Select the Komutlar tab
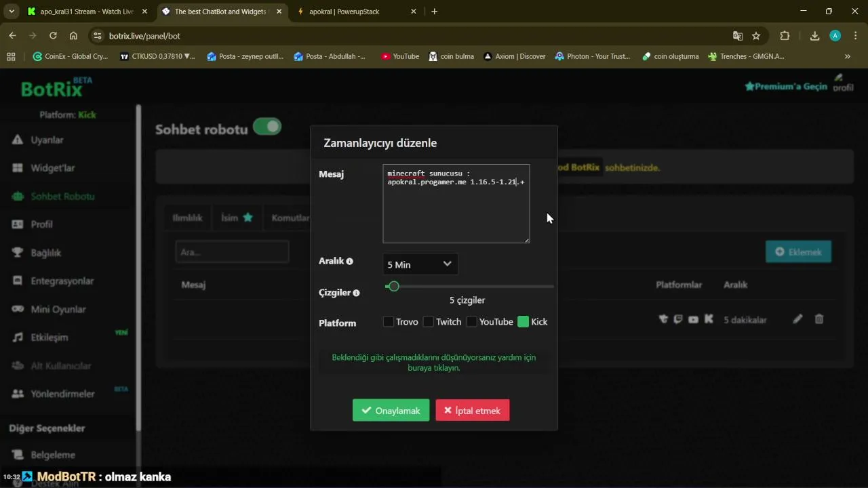Viewport: 868px width, 488px height. 290,218
